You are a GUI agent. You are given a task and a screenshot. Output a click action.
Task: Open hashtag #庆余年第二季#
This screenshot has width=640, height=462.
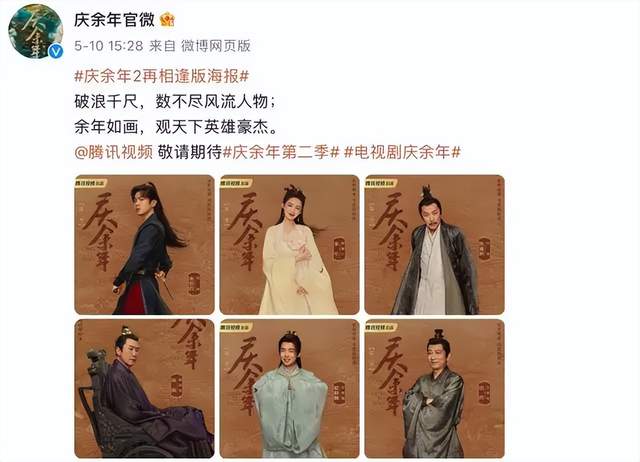(x=280, y=152)
